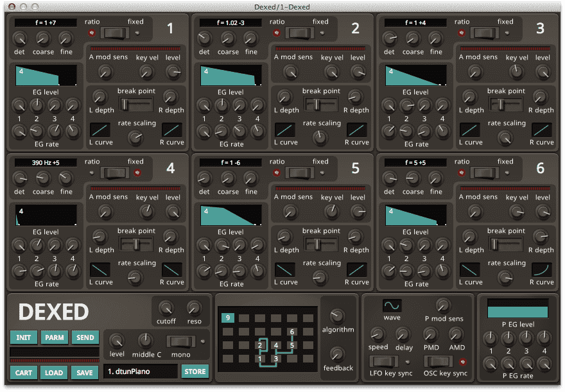Click the STORE program button
565x392 pixels.
pos(195,371)
